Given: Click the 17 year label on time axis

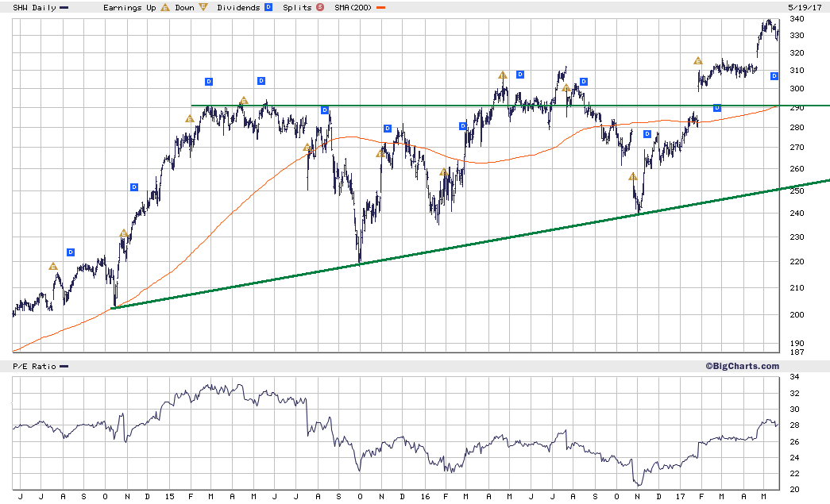Looking at the screenshot, I should 680,496.
